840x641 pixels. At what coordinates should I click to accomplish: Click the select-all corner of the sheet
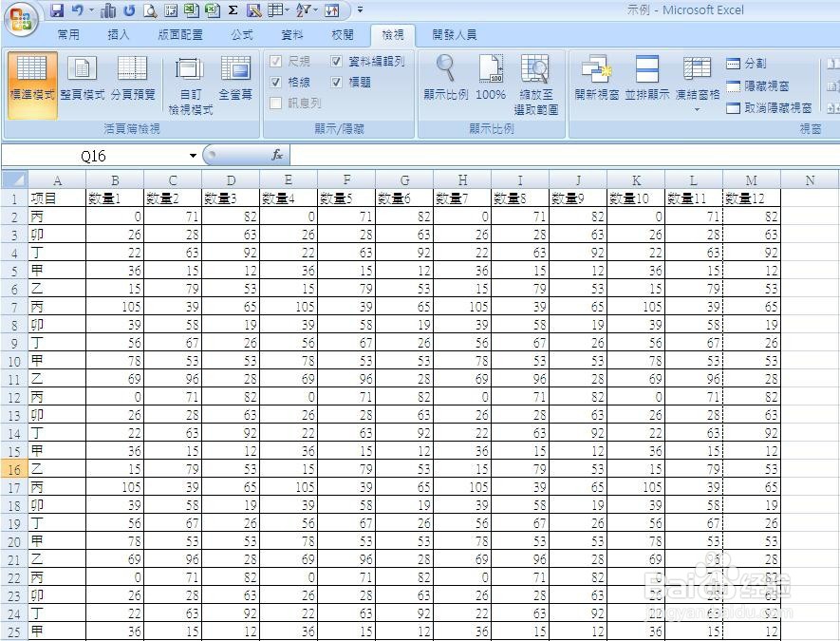click(14, 179)
